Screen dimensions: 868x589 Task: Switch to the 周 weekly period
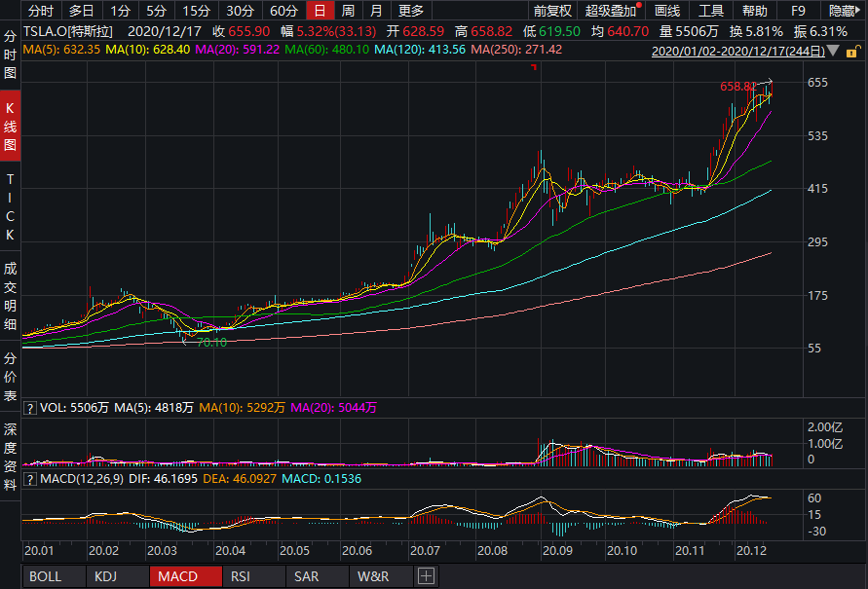click(x=348, y=11)
